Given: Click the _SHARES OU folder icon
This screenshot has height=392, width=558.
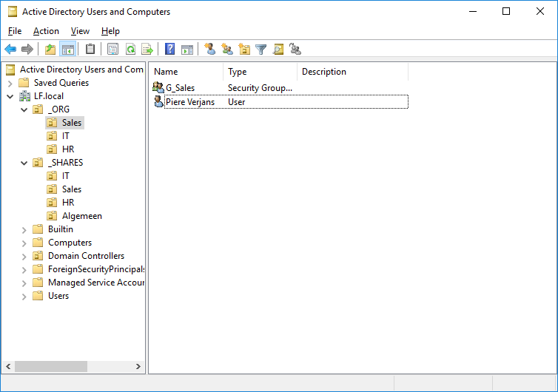Looking at the screenshot, I should [38, 163].
